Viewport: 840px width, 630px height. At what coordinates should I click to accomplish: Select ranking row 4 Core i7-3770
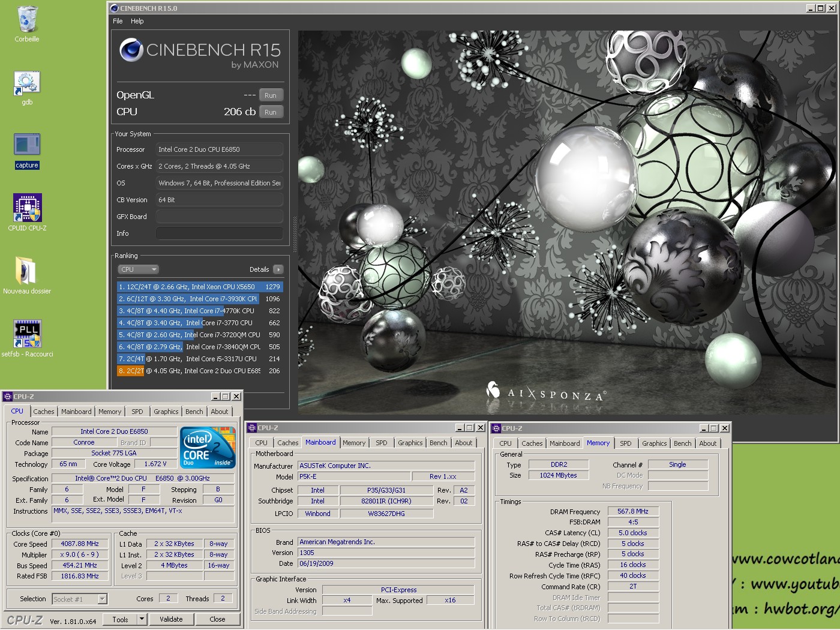199,323
